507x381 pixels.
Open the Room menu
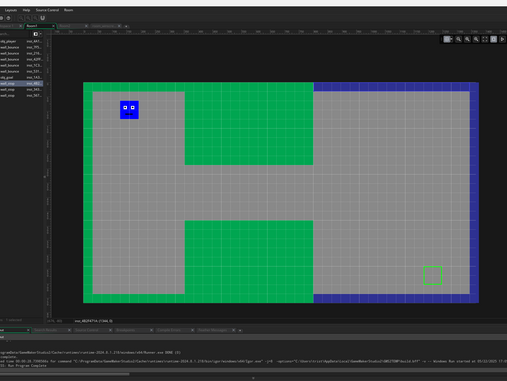tap(68, 10)
